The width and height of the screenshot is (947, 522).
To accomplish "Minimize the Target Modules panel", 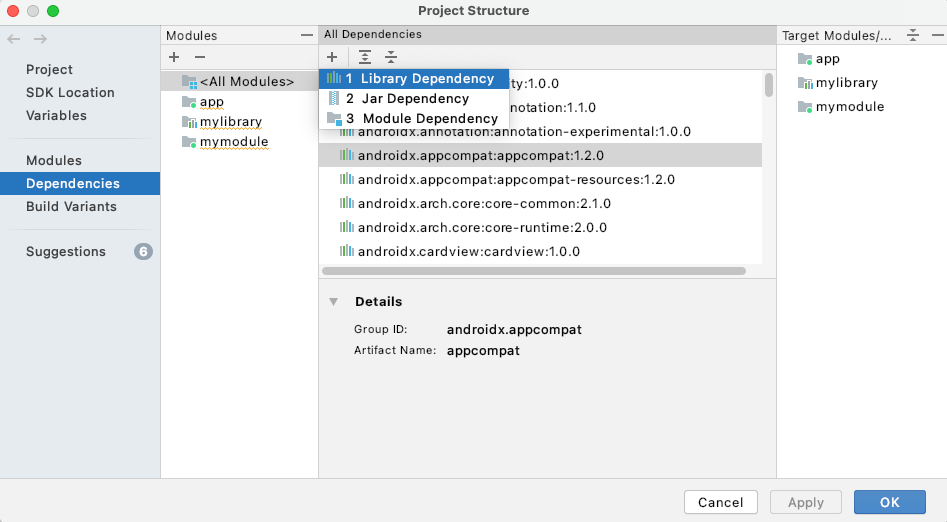I will tap(934, 35).
